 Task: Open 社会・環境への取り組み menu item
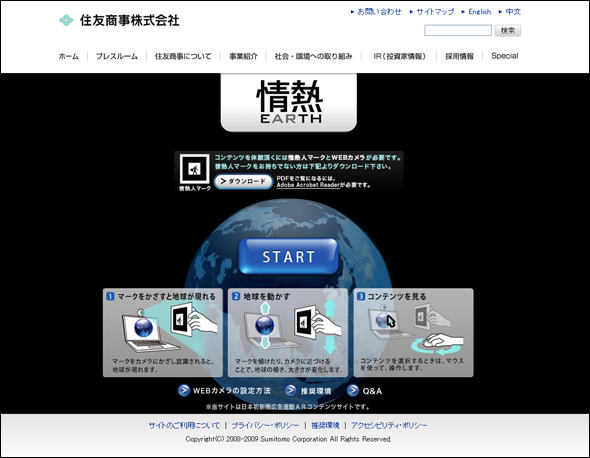(313, 56)
